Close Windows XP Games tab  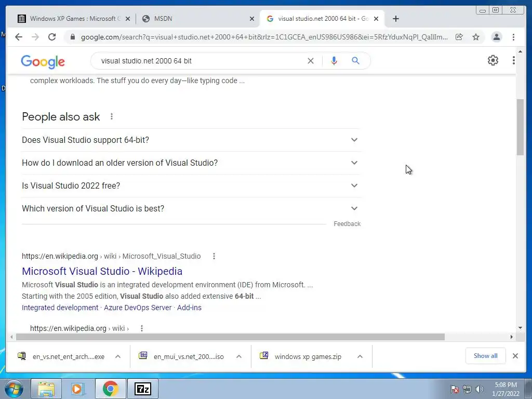[x=128, y=19]
